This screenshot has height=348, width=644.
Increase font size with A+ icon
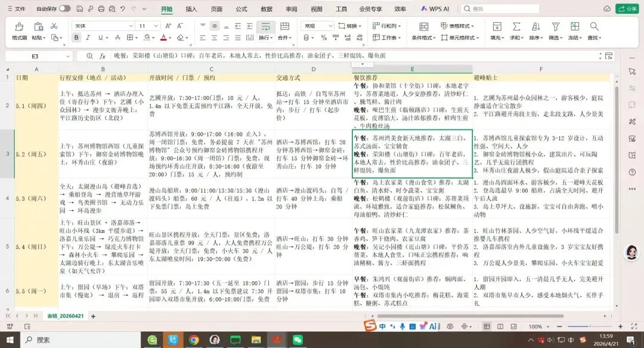pos(168,26)
